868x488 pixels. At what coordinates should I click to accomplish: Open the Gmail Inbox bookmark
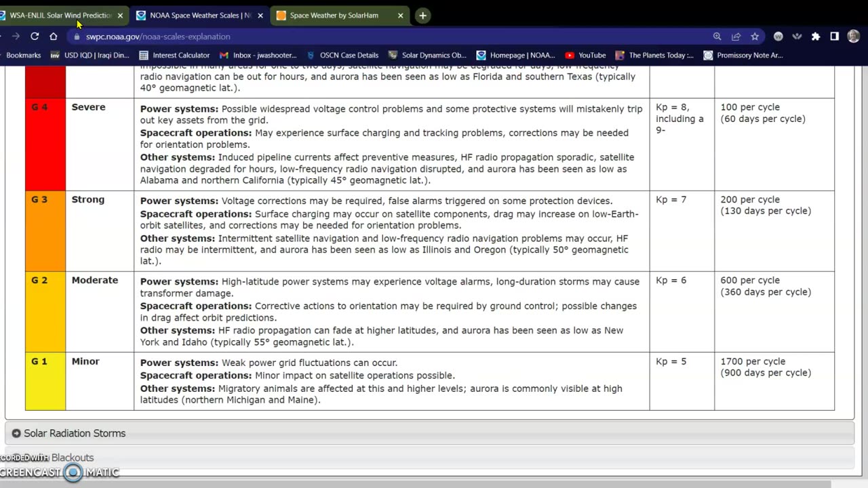tap(258, 56)
